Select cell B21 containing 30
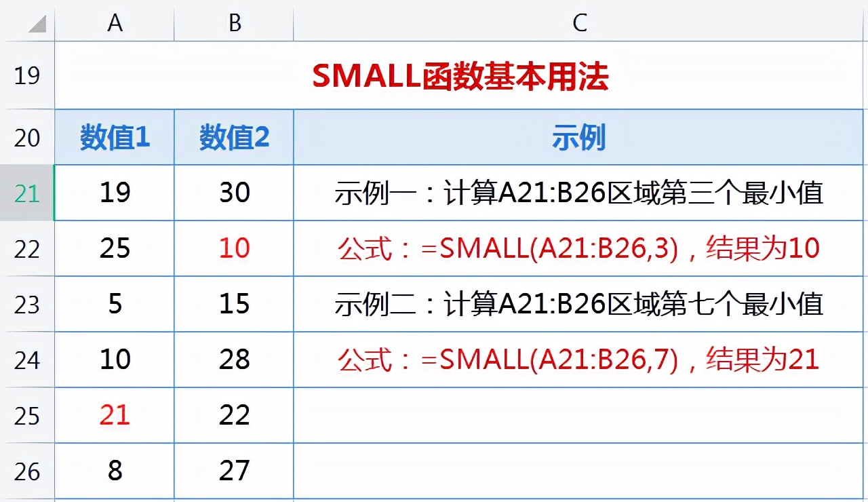 [234, 193]
